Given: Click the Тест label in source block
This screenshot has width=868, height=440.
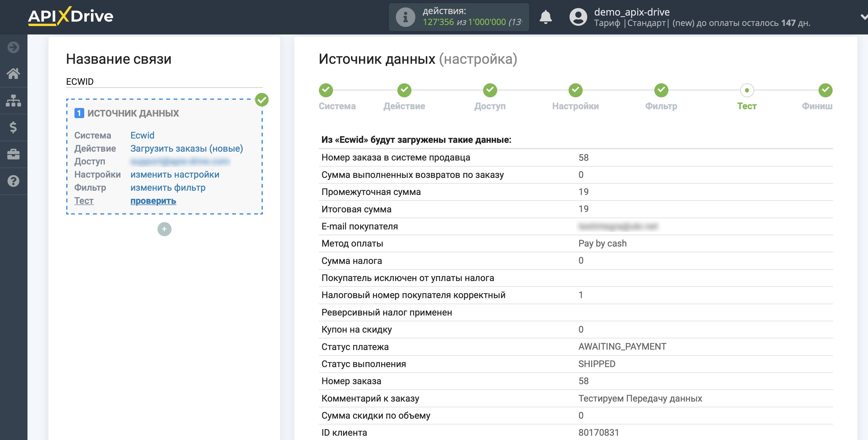Looking at the screenshot, I should pyautogui.click(x=84, y=201).
